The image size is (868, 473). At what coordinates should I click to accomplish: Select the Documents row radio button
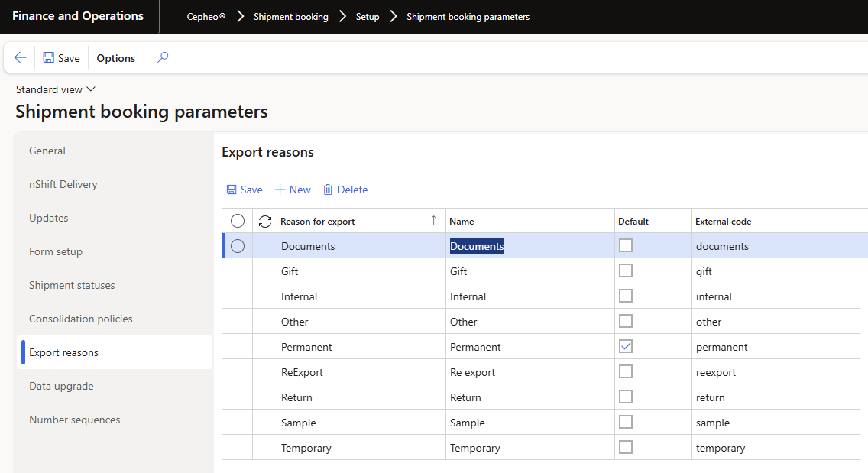point(238,246)
